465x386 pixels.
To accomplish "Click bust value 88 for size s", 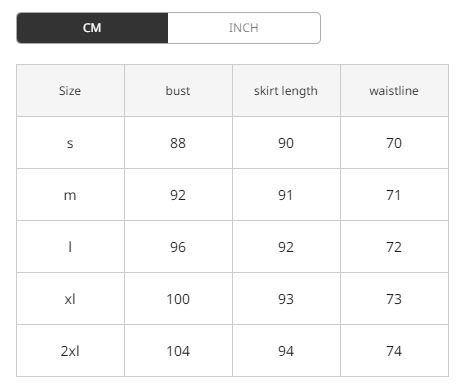I will (178, 143).
